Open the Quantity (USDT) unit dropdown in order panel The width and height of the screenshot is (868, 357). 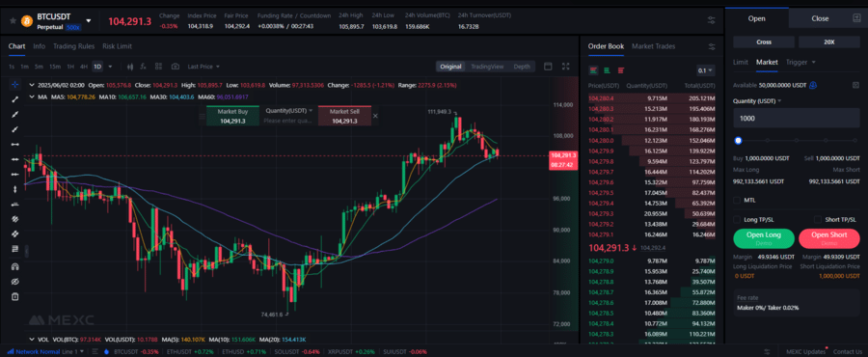(757, 100)
